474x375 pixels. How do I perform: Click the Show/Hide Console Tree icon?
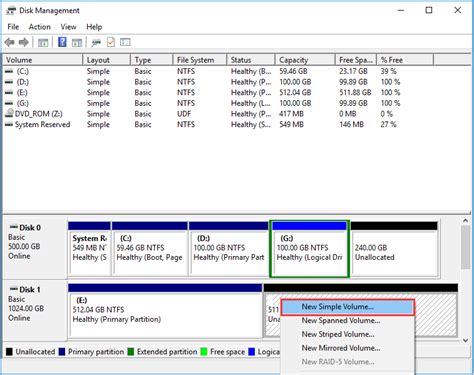pyautogui.click(x=43, y=42)
